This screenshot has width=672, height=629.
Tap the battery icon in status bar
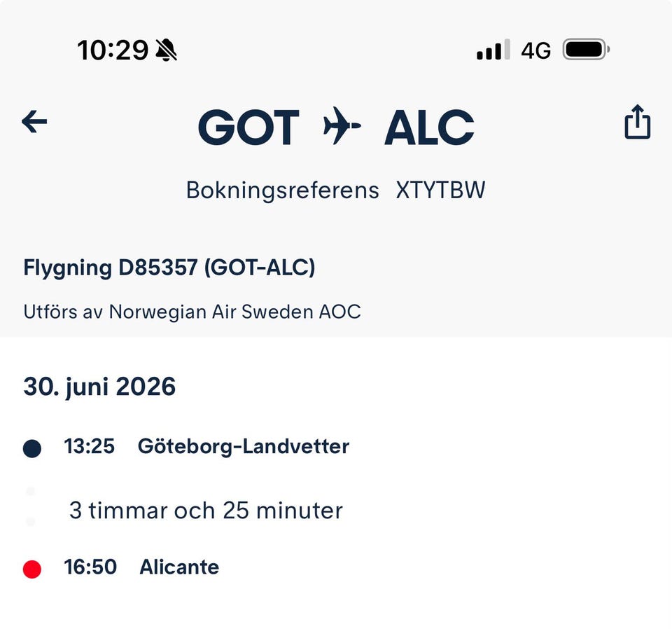[x=586, y=49]
